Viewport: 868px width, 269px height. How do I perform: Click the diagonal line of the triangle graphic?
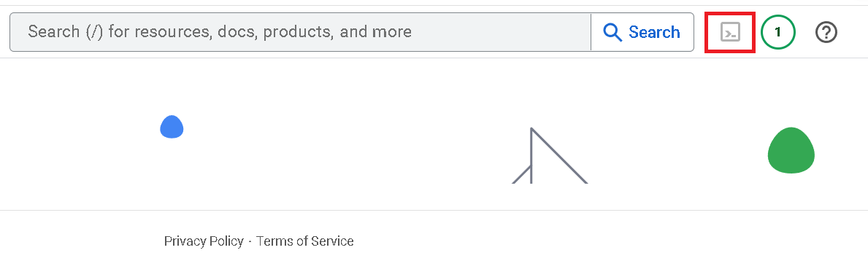(559, 155)
